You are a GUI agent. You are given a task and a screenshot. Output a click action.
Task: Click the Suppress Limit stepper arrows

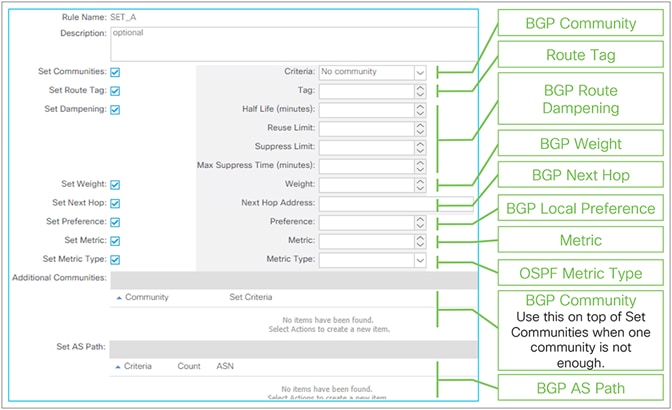click(x=420, y=148)
